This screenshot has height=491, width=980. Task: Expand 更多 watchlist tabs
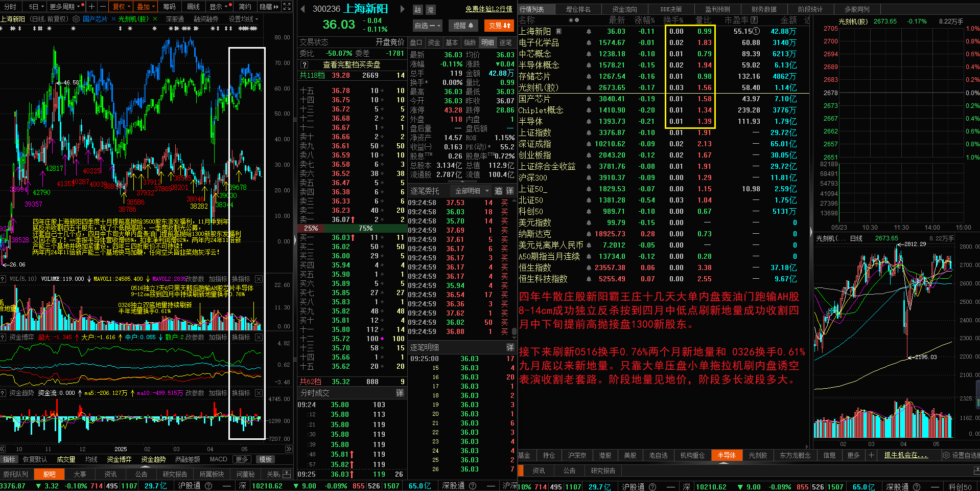[853, 455]
